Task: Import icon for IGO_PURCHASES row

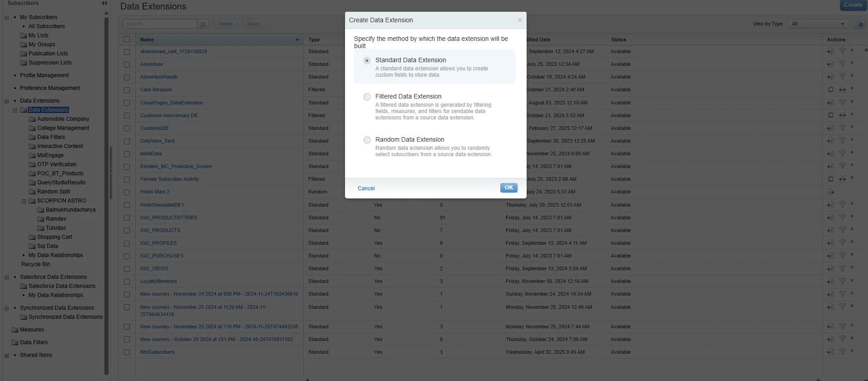Action: [830, 256]
